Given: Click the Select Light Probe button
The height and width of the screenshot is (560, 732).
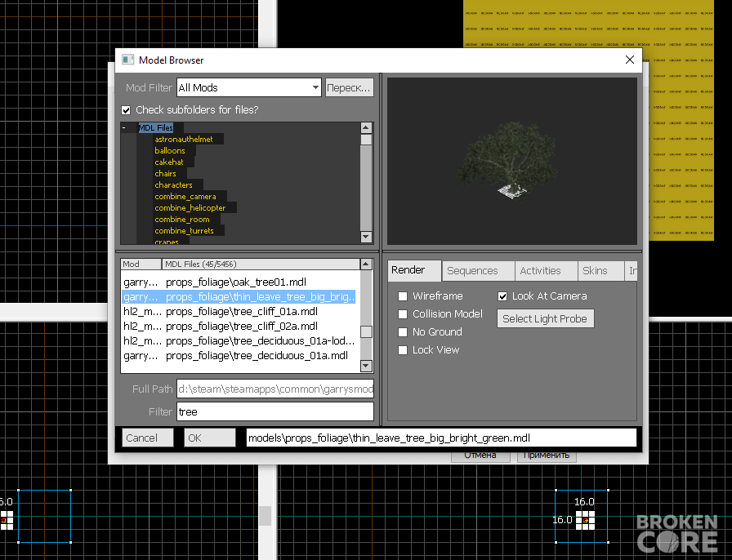Looking at the screenshot, I should 545,318.
